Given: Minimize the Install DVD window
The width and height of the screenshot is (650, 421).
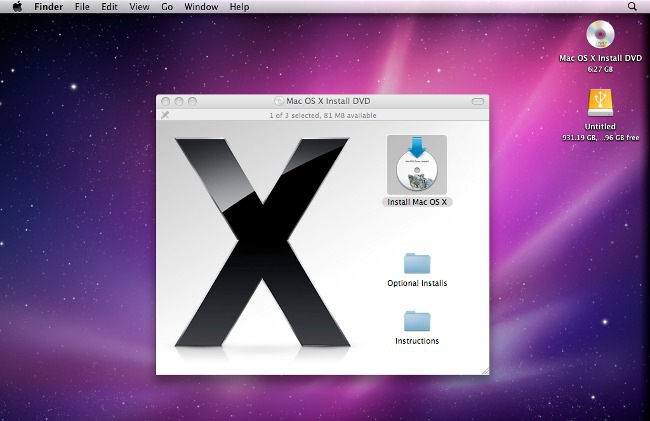Looking at the screenshot, I should pos(179,102).
